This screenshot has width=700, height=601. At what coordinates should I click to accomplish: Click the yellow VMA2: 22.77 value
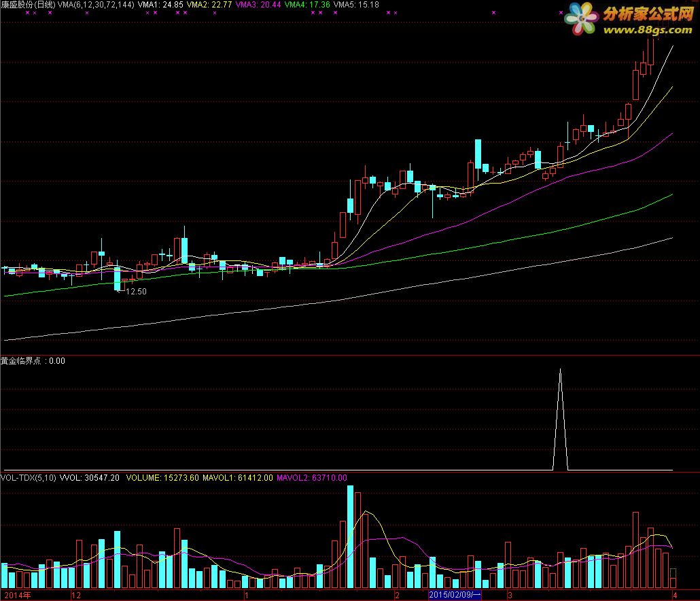point(209,5)
